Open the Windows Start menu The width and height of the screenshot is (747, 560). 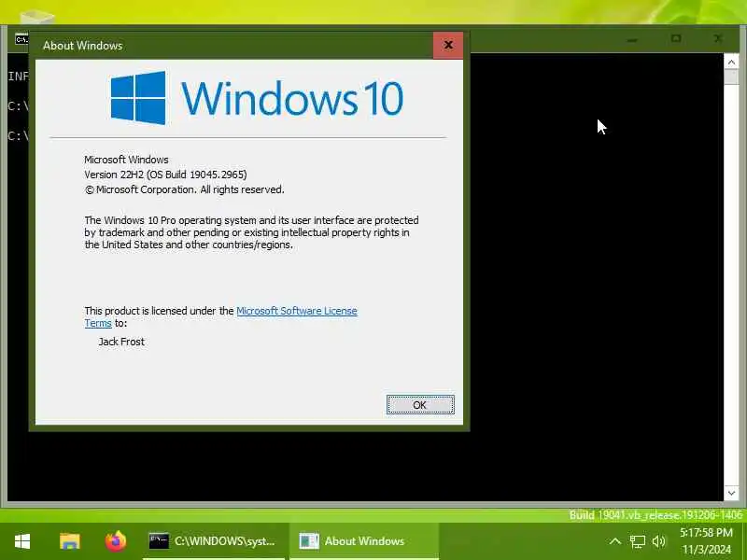[x=22, y=541]
